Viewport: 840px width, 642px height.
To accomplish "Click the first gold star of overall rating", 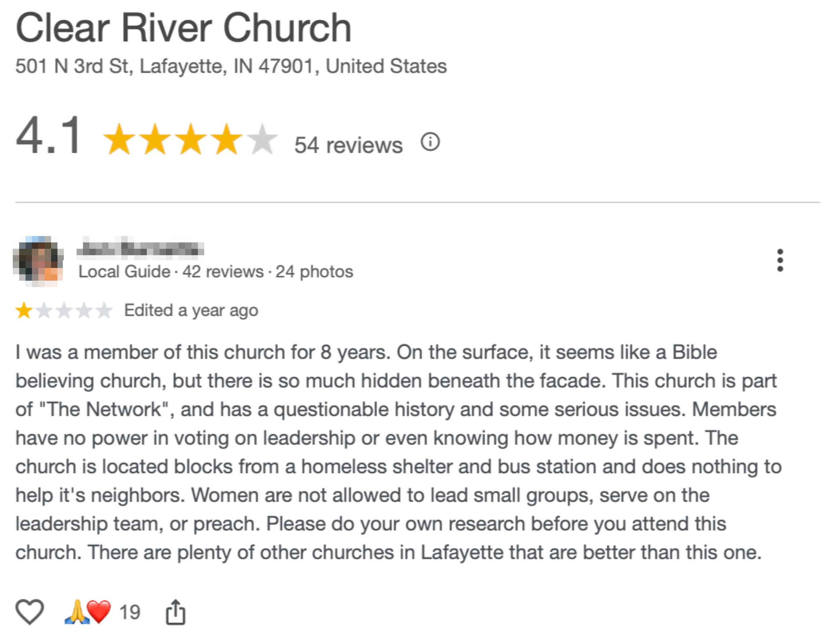I will (119, 139).
